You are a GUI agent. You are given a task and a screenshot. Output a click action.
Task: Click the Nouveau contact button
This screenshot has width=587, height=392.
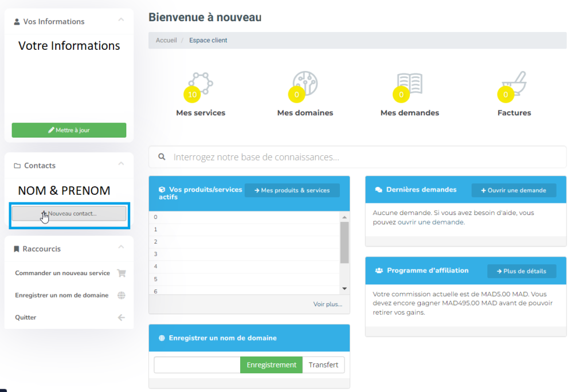click(69, 214)
